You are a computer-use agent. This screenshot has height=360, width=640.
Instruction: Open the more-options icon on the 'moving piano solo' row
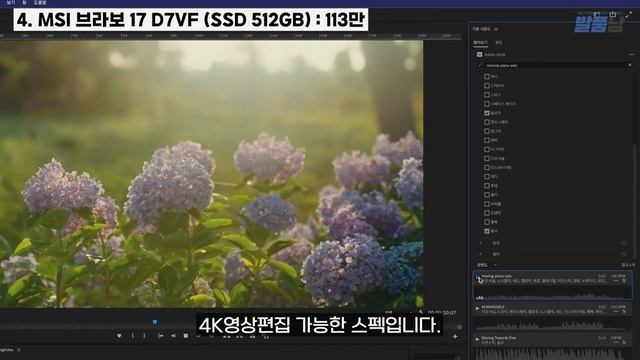[x=616, y=280]
